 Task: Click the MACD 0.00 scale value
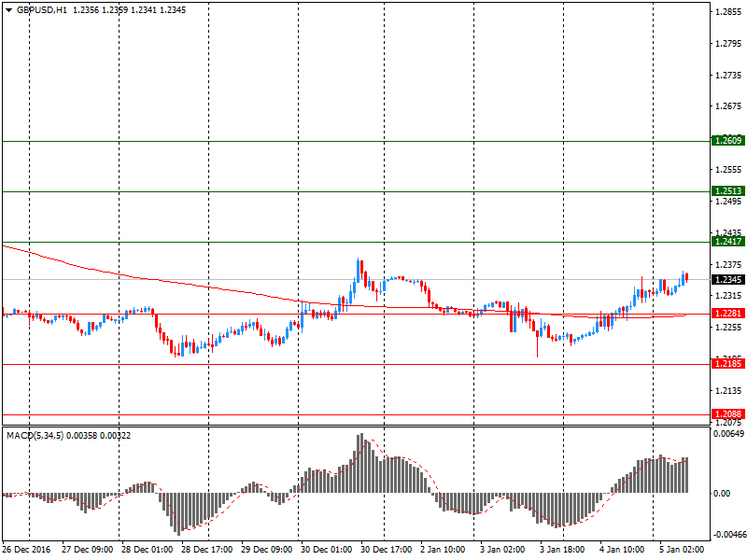pos(722,494)
